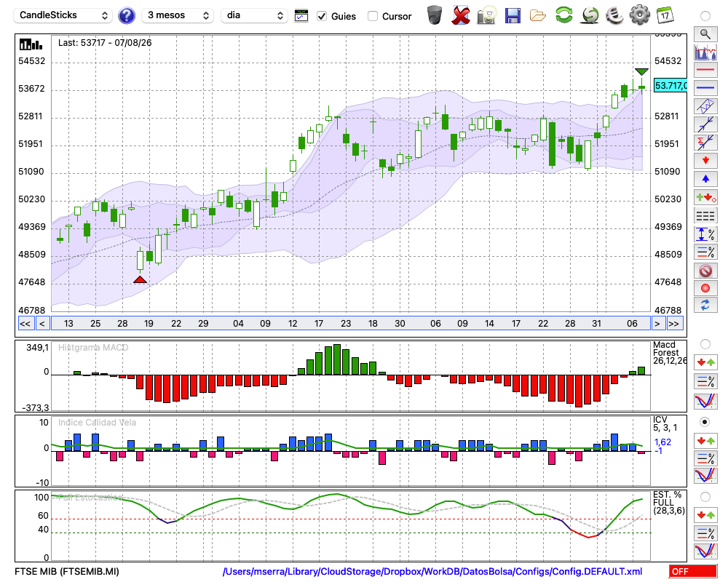Open the calendar icon showing 17

(x=665, y=15)
